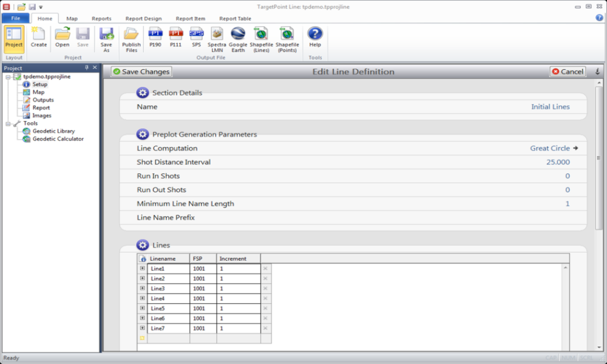Cancel the line definition edit
The width and height of the screenshot is (607, 364).
coord(567,72)
